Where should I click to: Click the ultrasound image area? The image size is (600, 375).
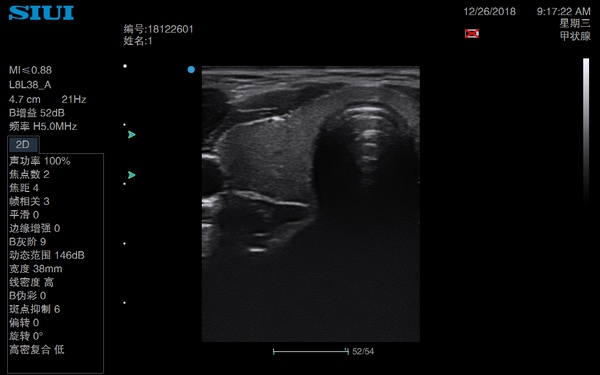[x=311, y=204]
